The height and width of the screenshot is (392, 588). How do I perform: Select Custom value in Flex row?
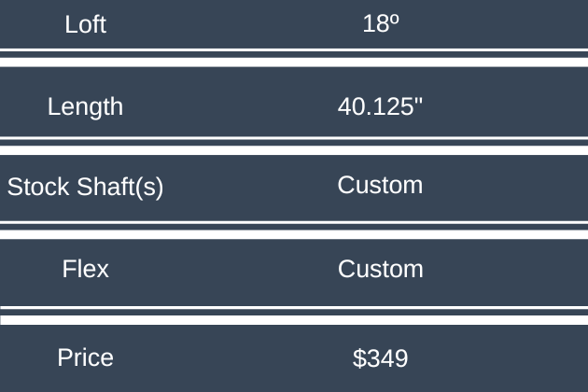coord(381,270)
